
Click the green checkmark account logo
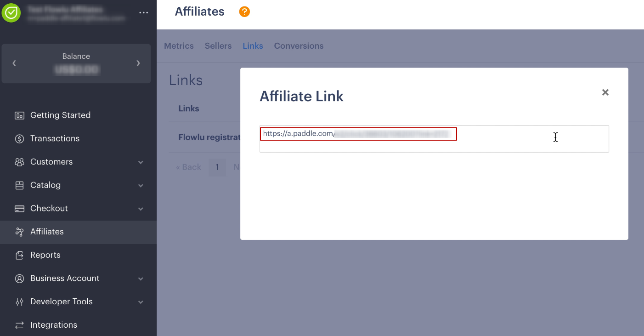pos(11,13)
